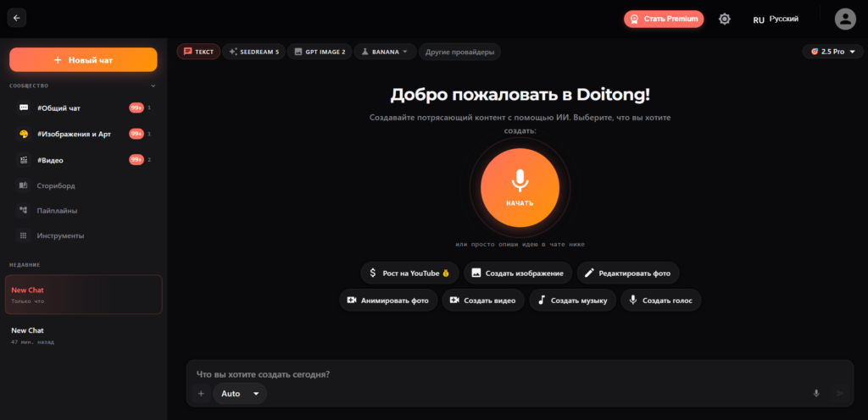This screenshot has height=420, width=868.
Task: Click the Рост на YouTube suggestion
Action: tap(409, 273)
